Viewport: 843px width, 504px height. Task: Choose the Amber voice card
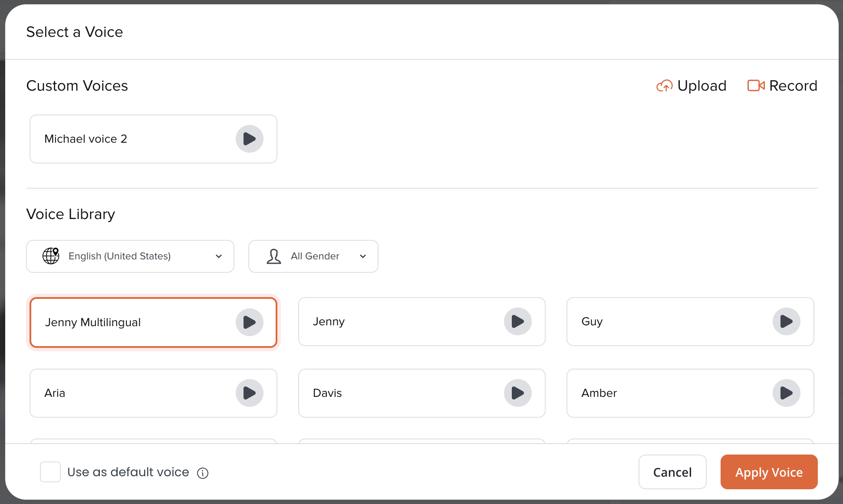tap(660, 393)
